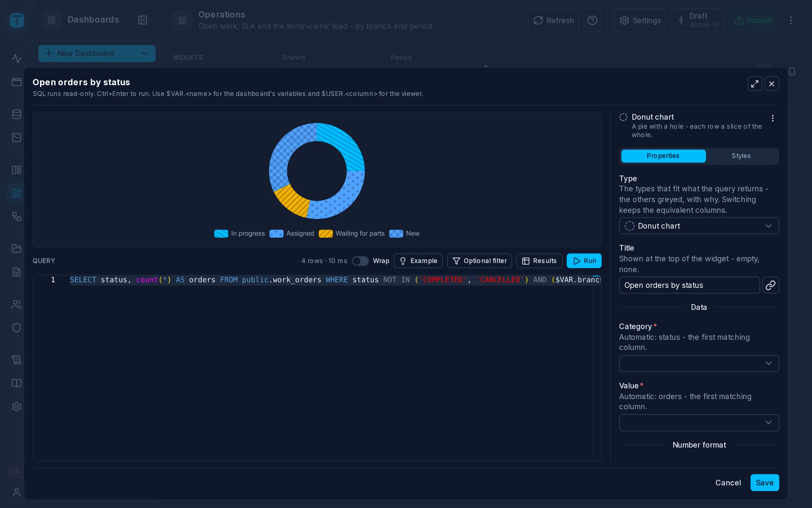
Task: Open the user profile icon at sidebar bottom
Action: pyautogui.click(x=16, y=492)
